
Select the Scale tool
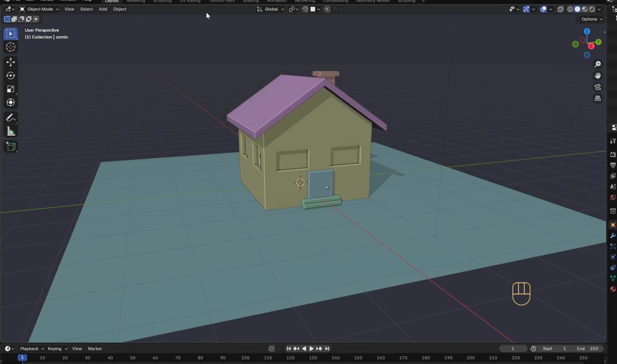11,89
